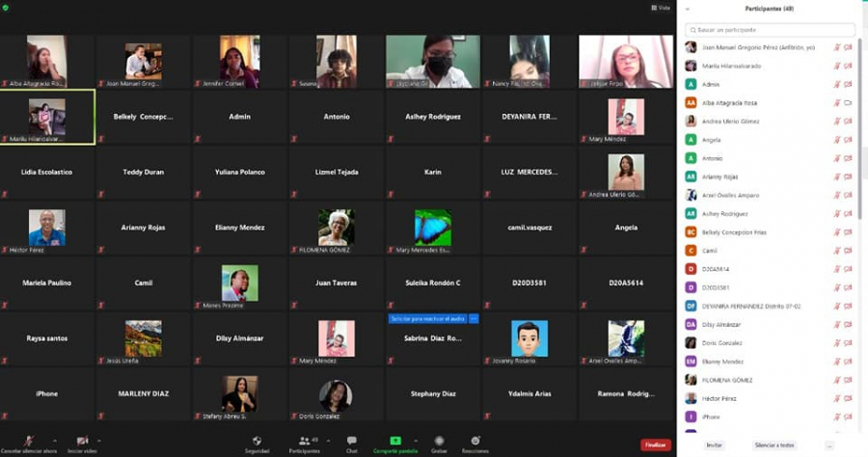Open the Chat icon
868x457 pixels.
coord(351,442)
